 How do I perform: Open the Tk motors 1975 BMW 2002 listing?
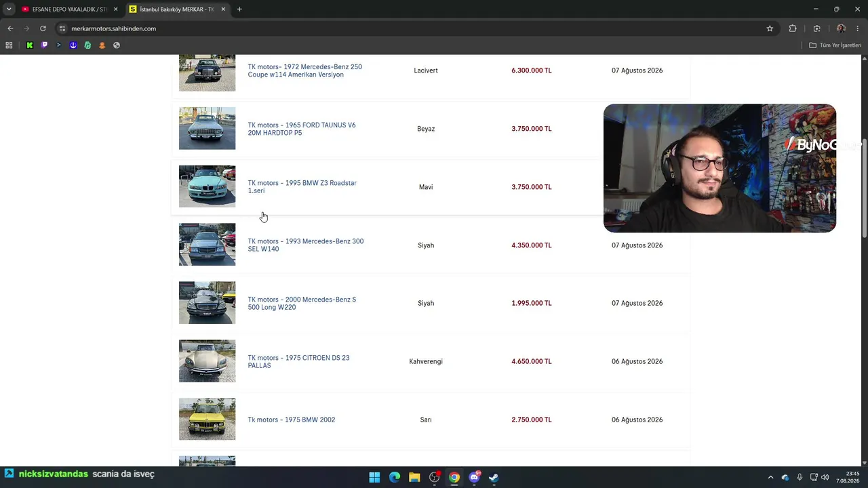point(292,420)
